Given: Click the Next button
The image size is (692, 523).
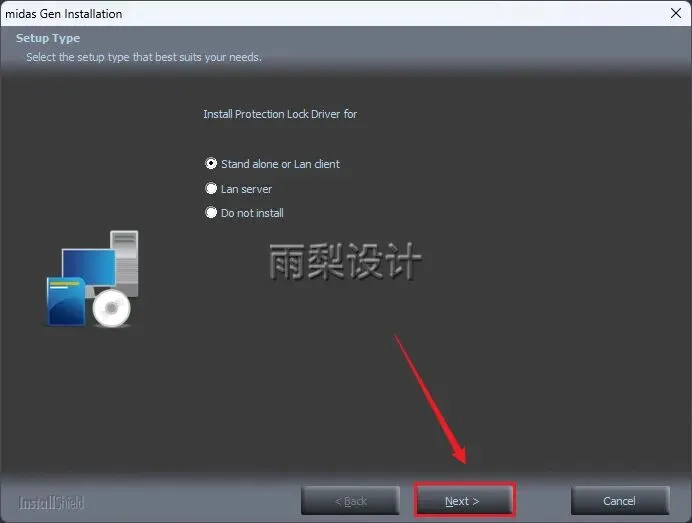Looking at the screenshot, I should point(465,500).
